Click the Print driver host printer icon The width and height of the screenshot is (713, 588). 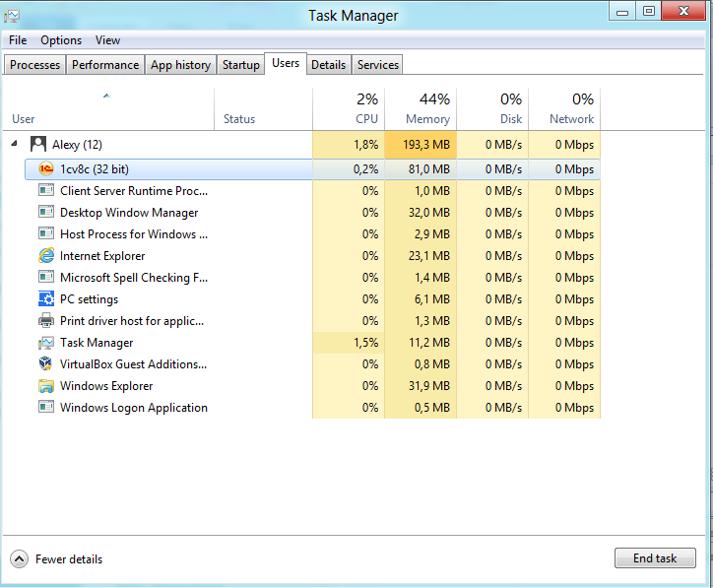click(46, 321)
